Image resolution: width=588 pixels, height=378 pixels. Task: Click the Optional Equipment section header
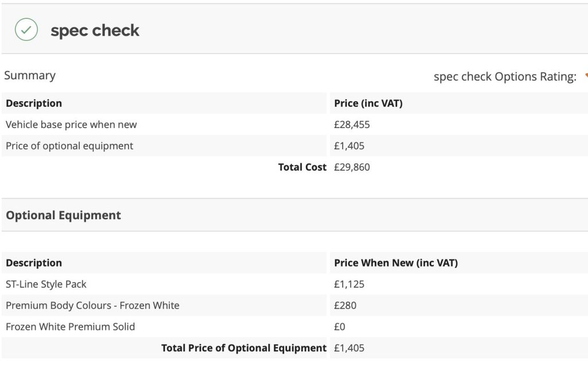(x=63, y=215)
